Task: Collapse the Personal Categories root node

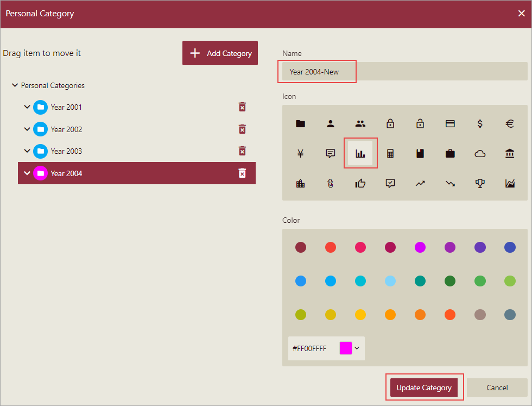Action: (x=14, y=85)
